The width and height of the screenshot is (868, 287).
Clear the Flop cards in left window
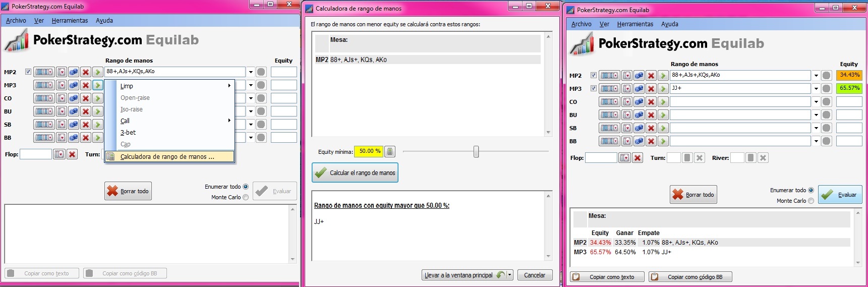point(72,154)
